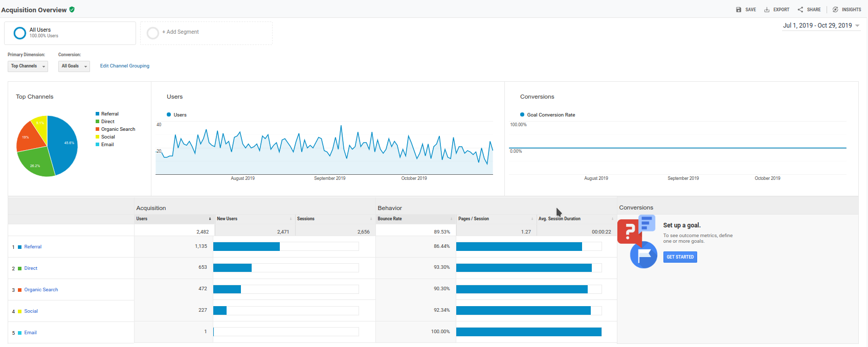Click the Export download icon
Viewport: 868px width, 347px height.
pos(767,10)
